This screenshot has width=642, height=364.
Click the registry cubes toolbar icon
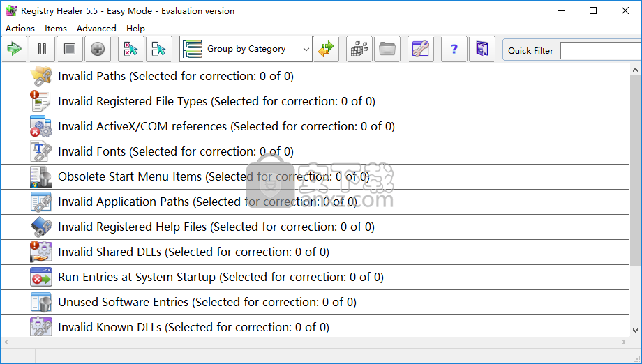tap(359, 49)
